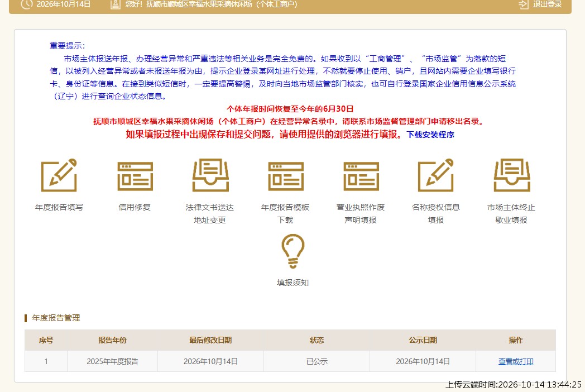Click the 填报须知 label text
585x392 pixels.
tap(293, 283)
